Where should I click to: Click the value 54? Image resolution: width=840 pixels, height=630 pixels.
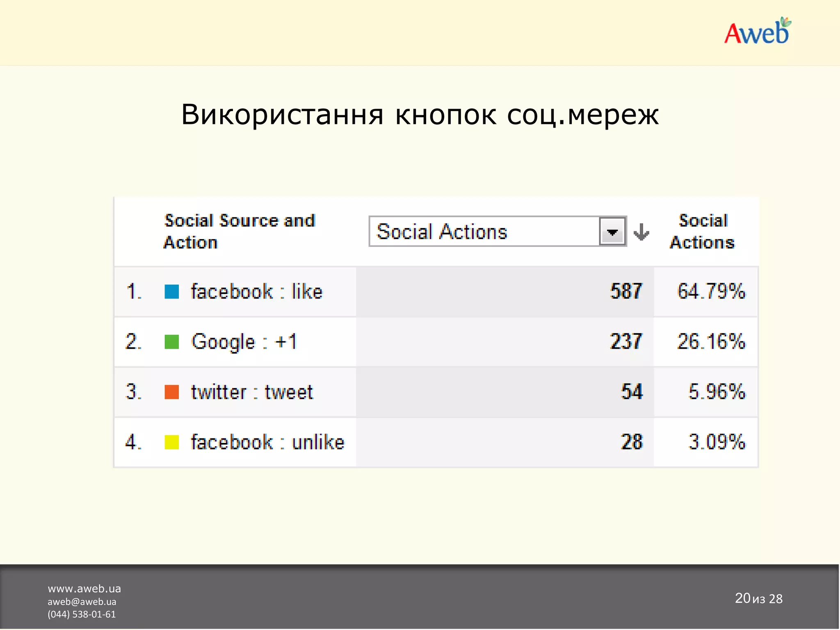(x=632, y=392)
